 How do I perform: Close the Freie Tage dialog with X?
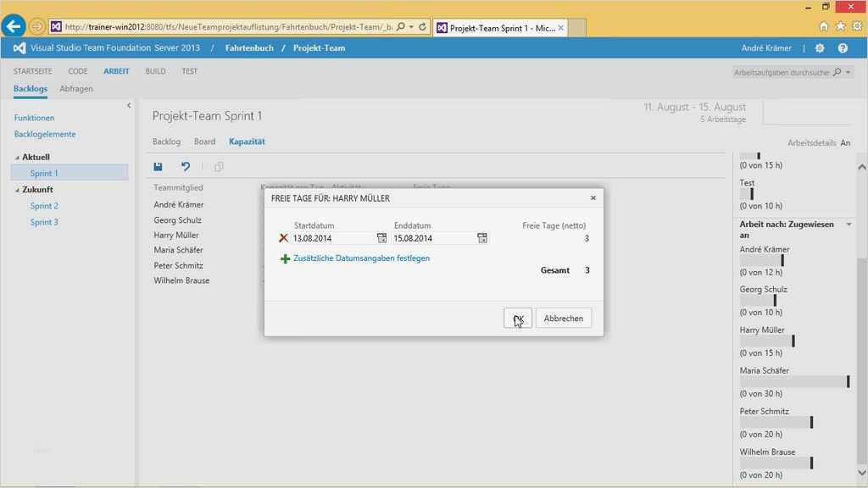pos(593,197)
